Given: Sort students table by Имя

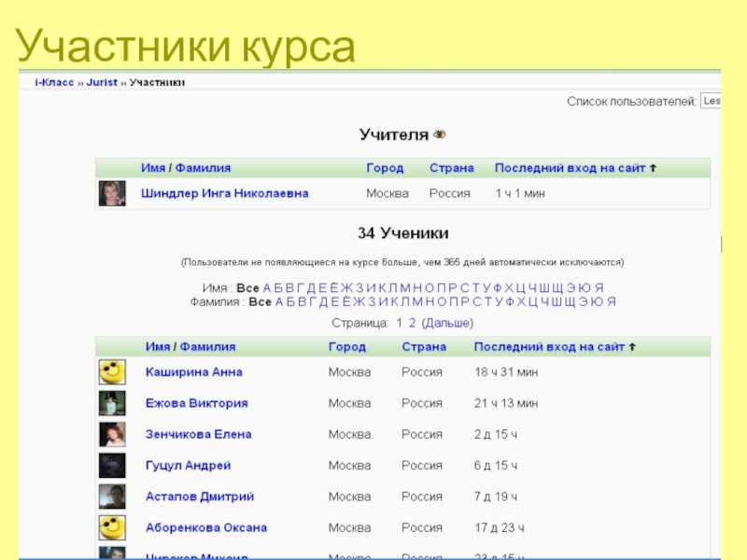Looking at the screenshot, I should 158,346.
